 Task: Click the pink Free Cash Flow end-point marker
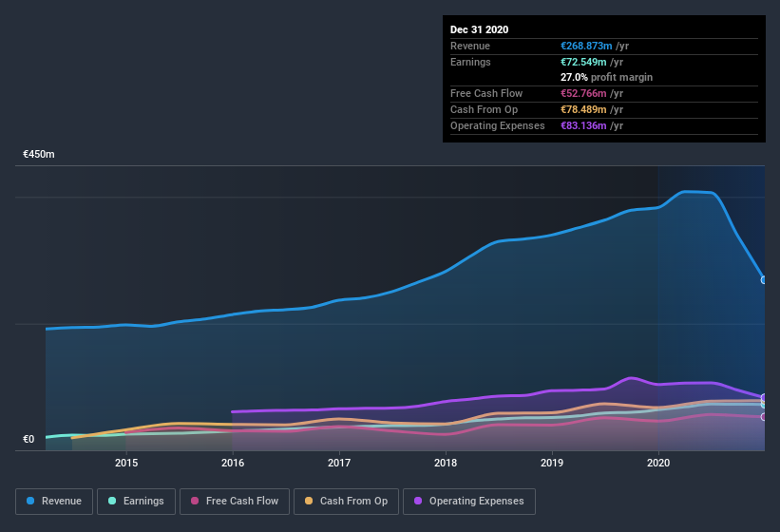click(763, 417)
